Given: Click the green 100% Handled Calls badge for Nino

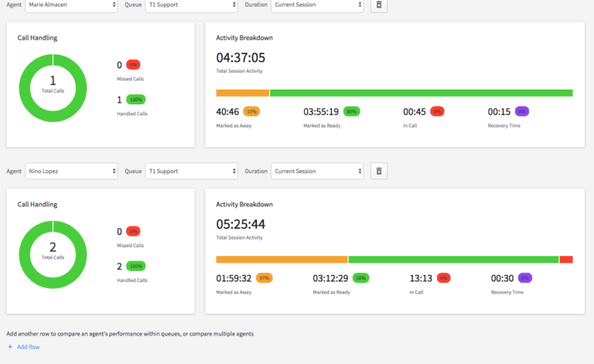Looking at the screenshot, I should click(136, 266).
